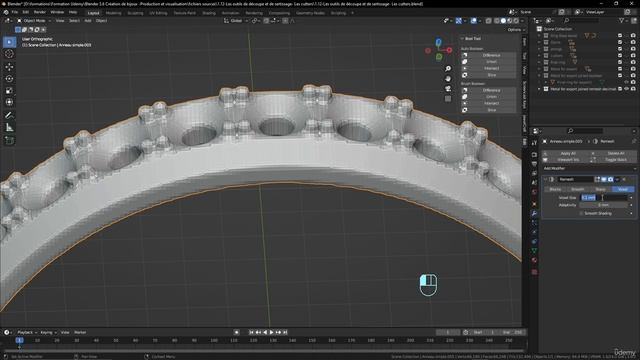Expand the Metal for export joined collection
The height and width of the screenshot is (360, 640).
point(540,89)
